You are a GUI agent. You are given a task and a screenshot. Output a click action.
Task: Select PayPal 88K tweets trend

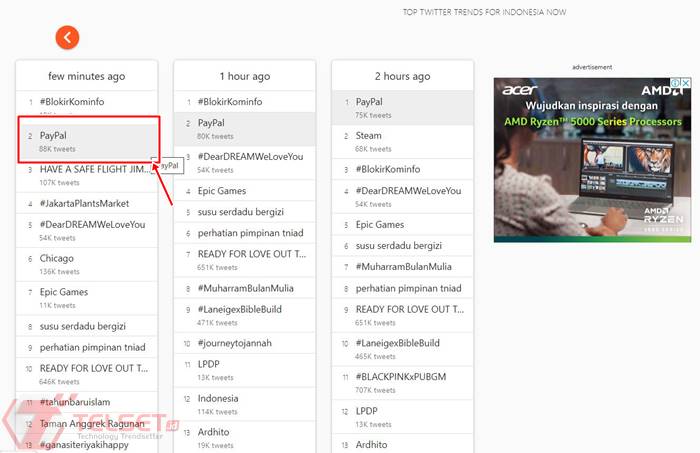click(x=88, y=140)
